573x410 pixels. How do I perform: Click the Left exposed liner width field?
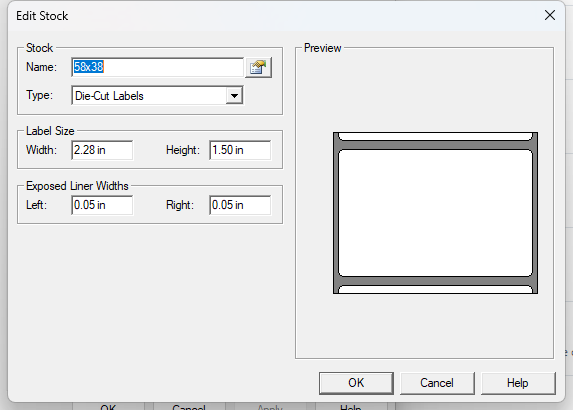tap(102, 205)
